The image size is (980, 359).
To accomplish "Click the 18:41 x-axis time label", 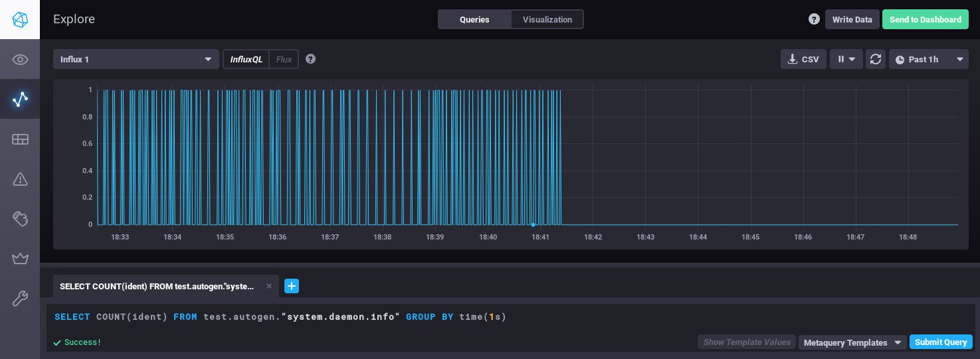I will (540, 237).
